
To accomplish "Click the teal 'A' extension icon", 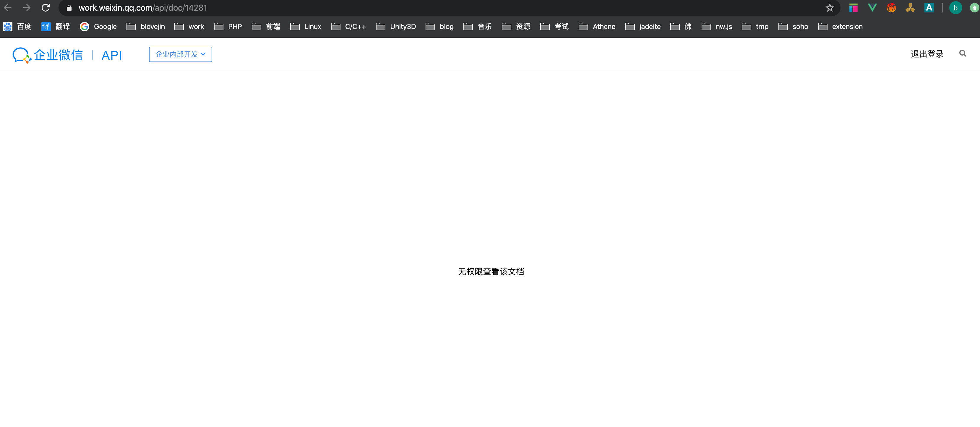I will (929, 8).
